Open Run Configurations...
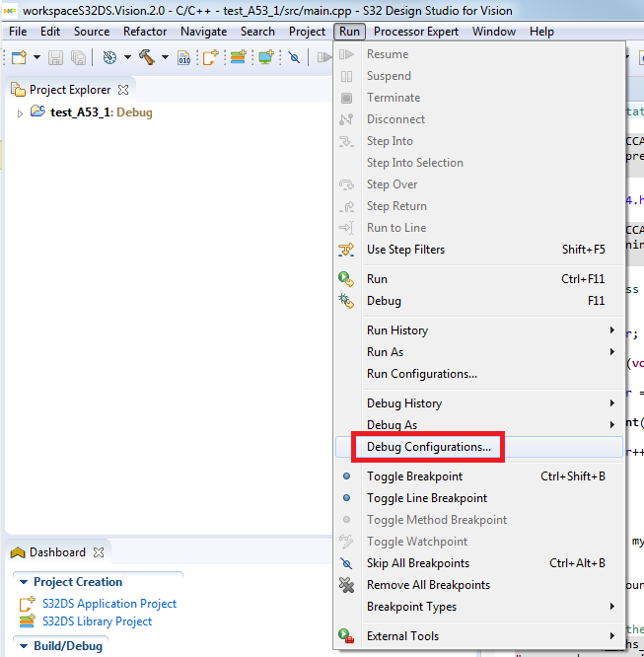 [x=478, y=374]
